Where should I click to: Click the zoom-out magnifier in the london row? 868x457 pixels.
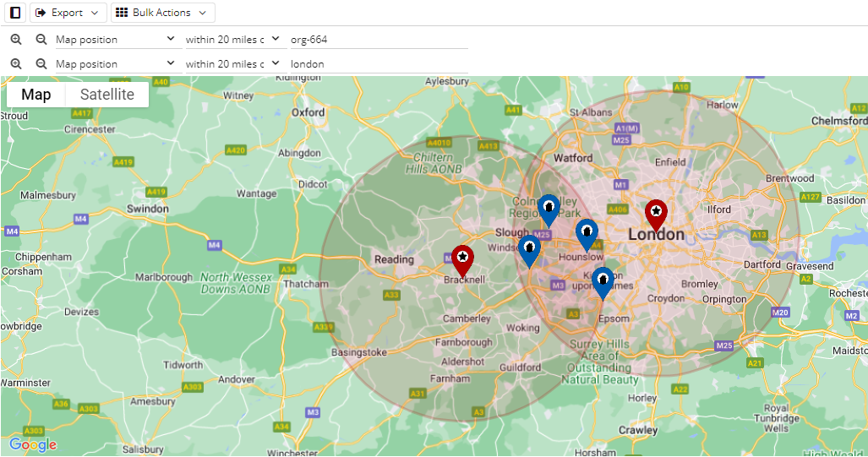(41, 63)
